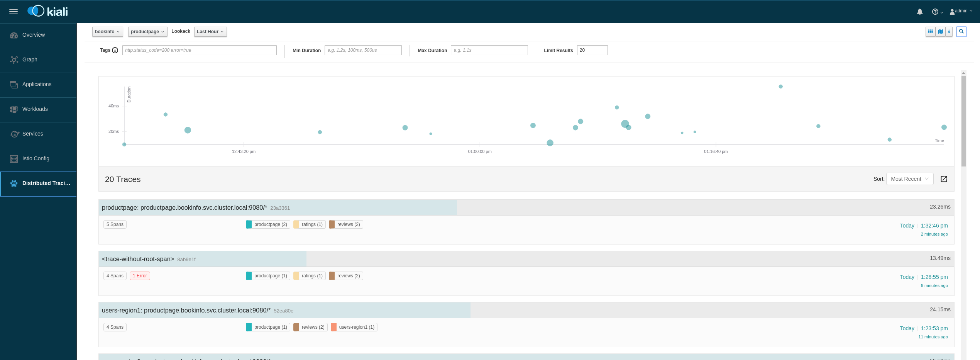Go to Services

point(38,134)
